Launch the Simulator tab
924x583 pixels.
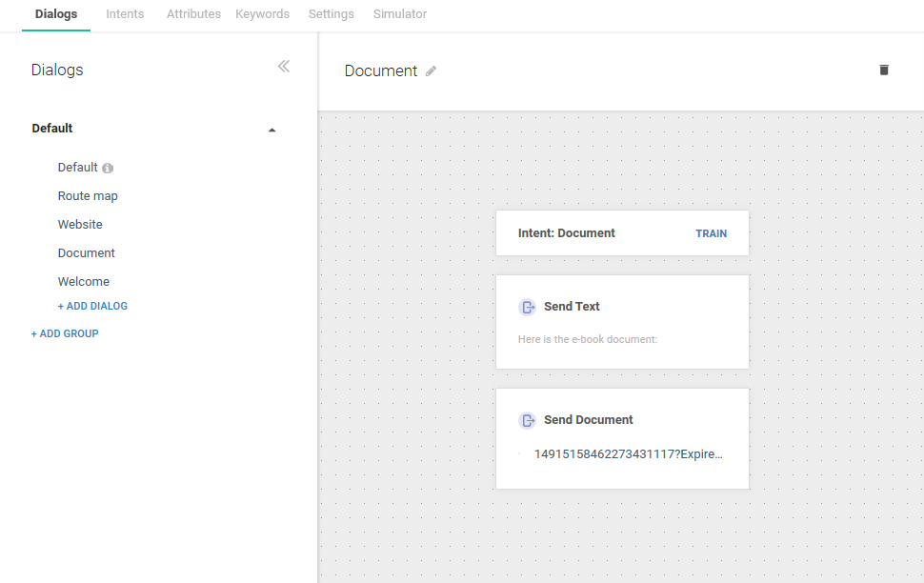click(399, 14)
